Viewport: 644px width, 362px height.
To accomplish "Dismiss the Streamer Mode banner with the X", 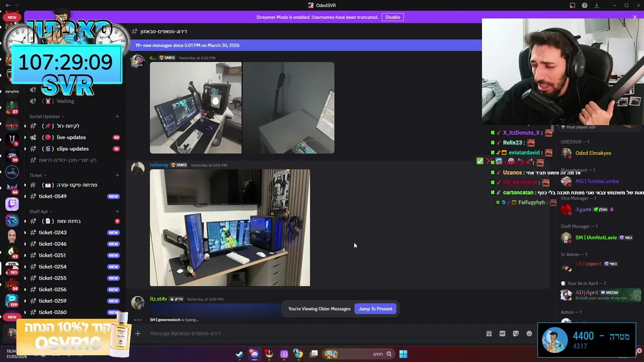I will (635, 17).
